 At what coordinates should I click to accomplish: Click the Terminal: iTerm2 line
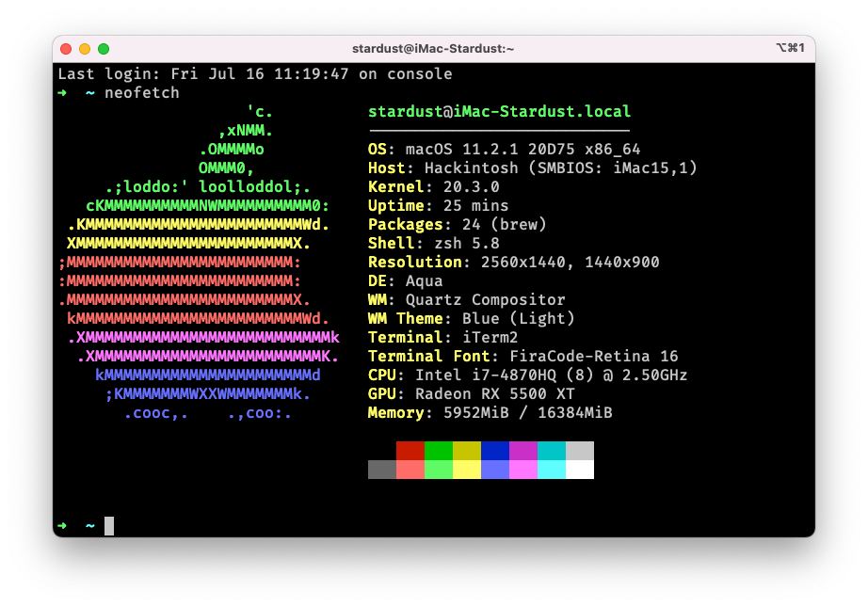[442, 338]
